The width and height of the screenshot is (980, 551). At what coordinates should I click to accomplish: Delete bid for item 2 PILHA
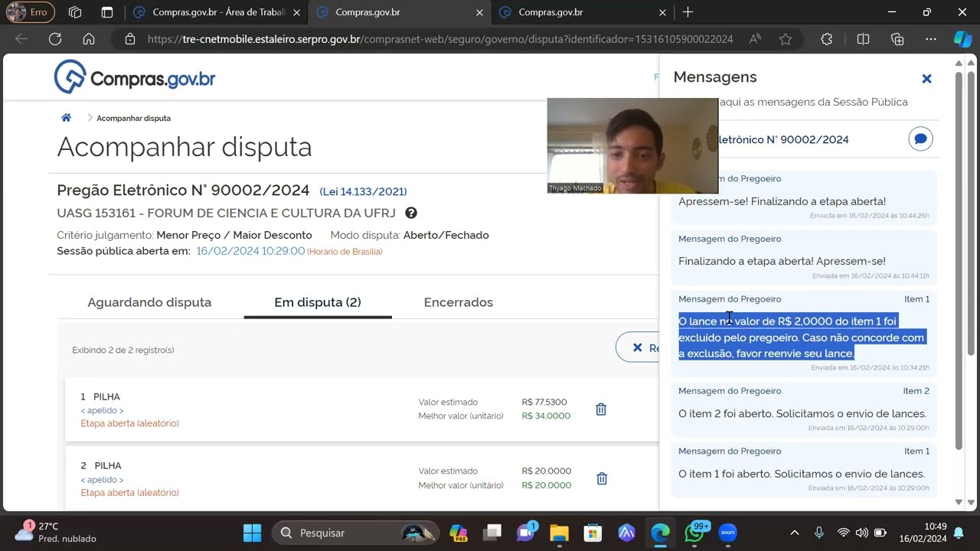click(x=602, y=478)
